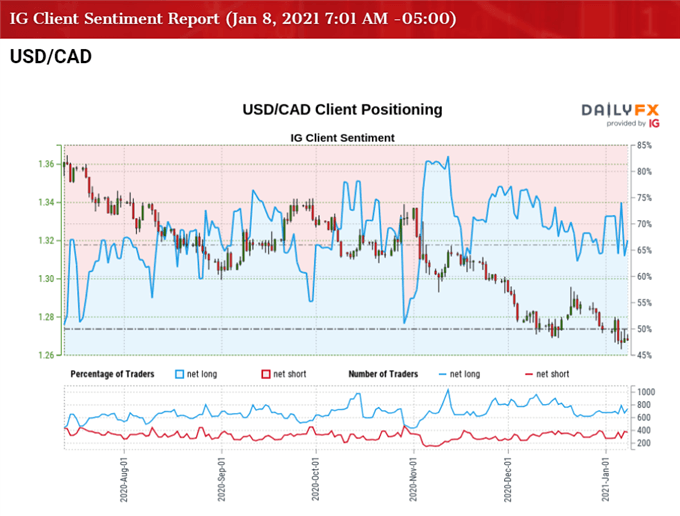This screenshot has height=516, width=680.
Task: Click the DailyFX logo
Action: (620, 110)
